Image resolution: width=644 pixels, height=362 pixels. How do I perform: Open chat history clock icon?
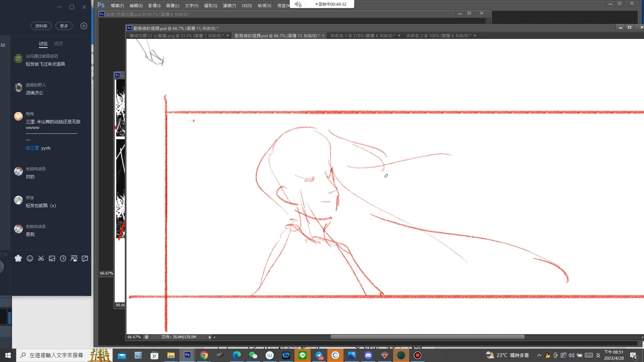(63, 258)
